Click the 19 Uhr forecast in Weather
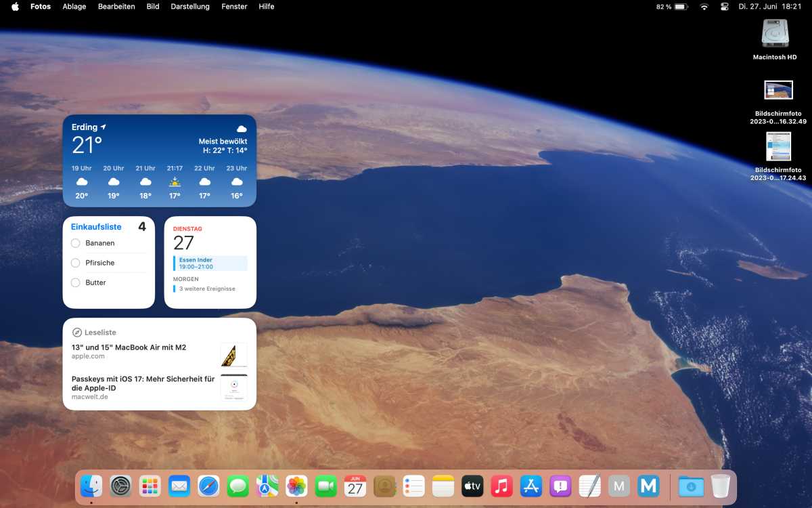The width and height of the screenshot is (812, 508). point(82,182)
